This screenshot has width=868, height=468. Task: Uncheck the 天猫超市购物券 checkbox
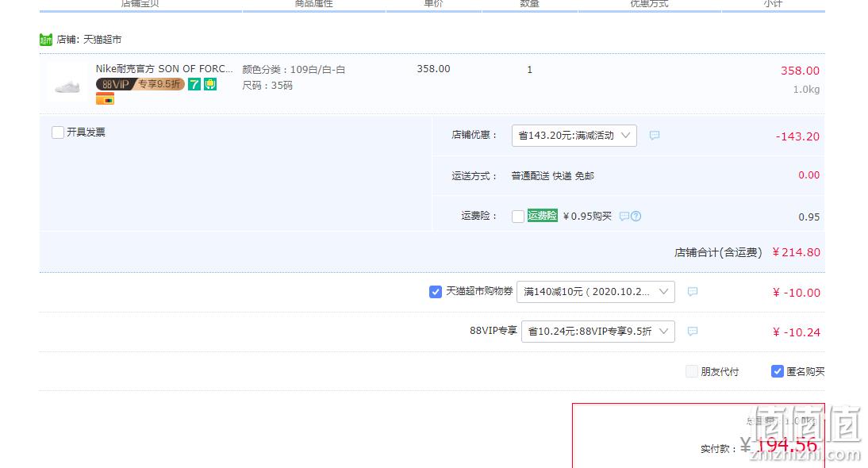[x=435, y=292]
